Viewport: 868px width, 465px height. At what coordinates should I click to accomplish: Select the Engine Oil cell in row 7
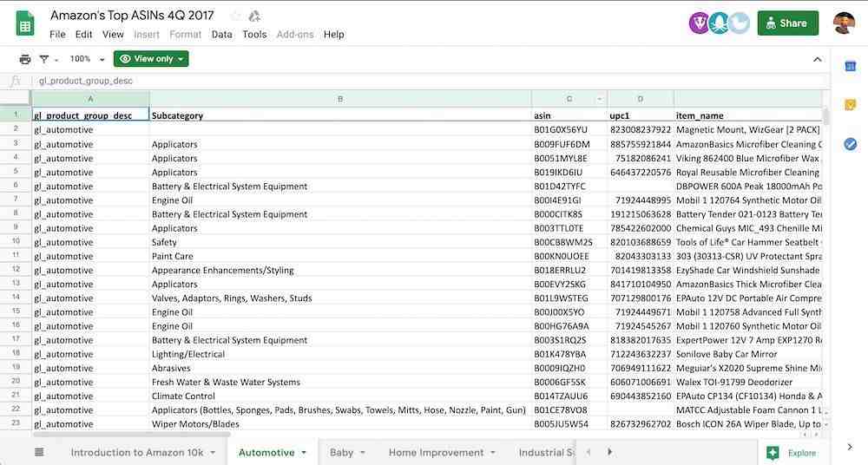340,200
